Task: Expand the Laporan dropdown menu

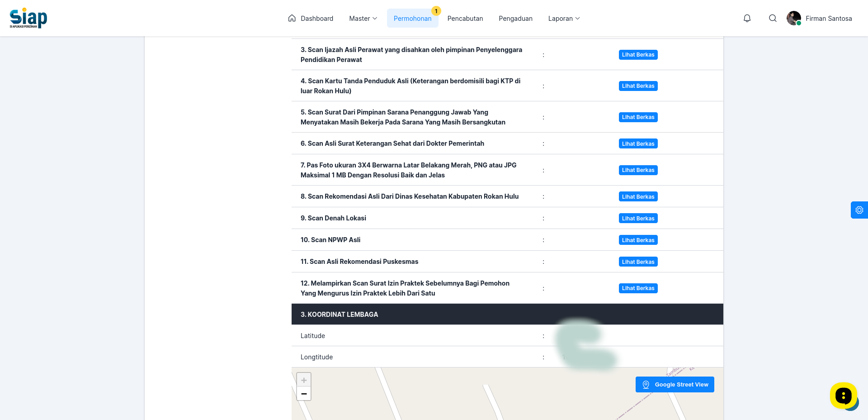Action: click(564, 19)
